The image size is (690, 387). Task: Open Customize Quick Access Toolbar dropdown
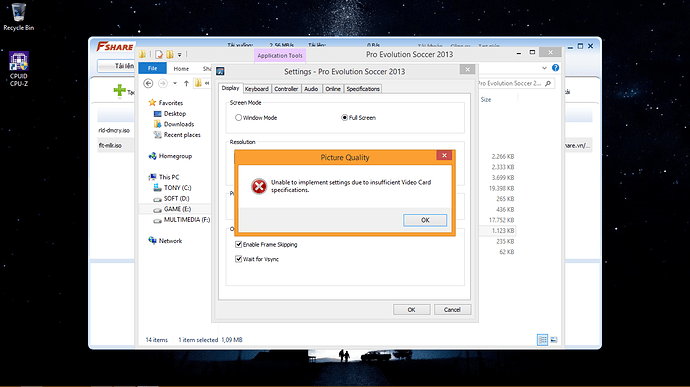coord(180,55)
